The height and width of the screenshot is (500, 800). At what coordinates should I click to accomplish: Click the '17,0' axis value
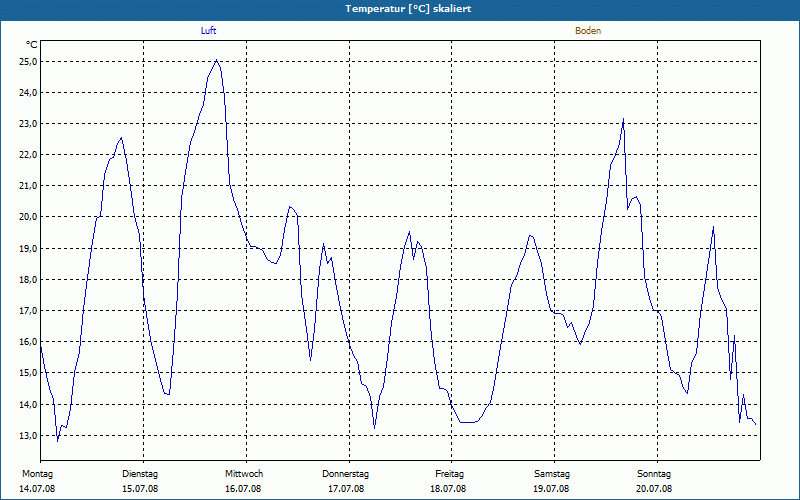pyautogui.click(x=29, y=311)
